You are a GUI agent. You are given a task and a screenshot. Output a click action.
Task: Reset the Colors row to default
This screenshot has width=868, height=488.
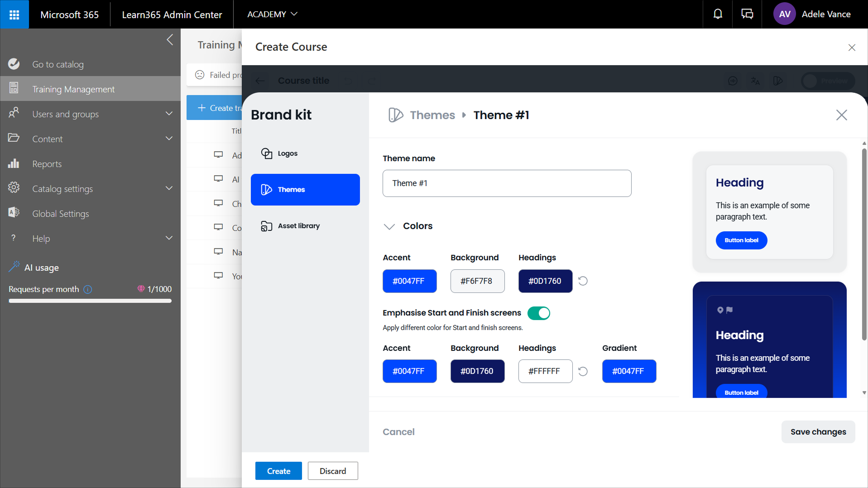click(x=583, y=281)
